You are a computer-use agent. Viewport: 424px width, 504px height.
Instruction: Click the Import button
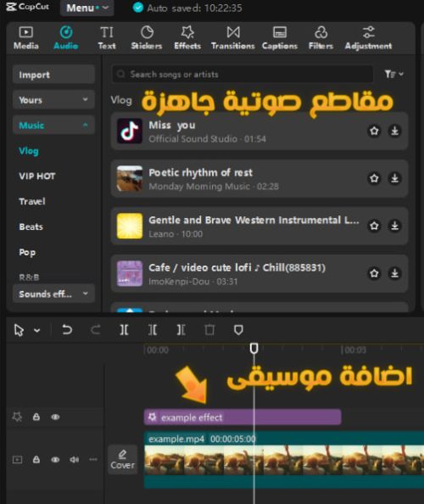[x=53, y=75]
